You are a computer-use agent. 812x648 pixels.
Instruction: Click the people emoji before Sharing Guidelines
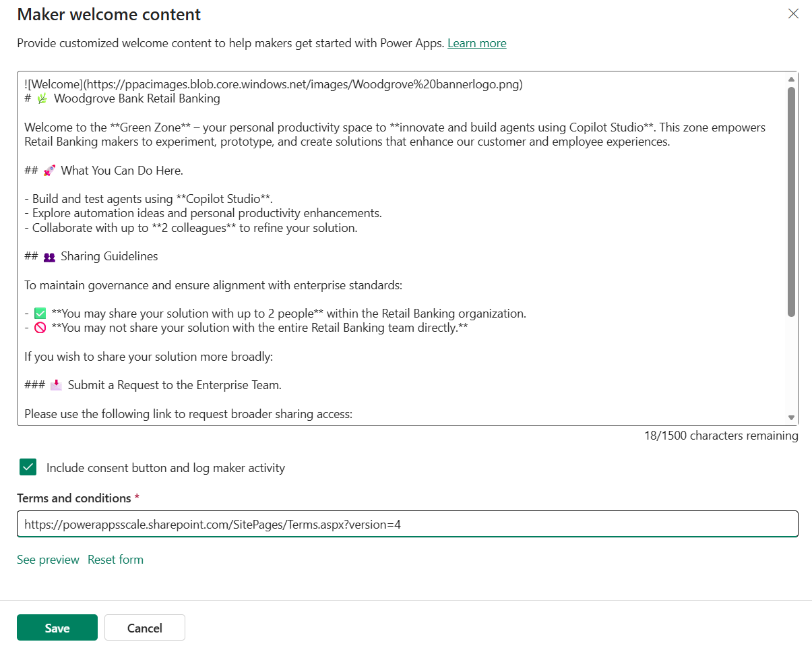pos(49,256)
